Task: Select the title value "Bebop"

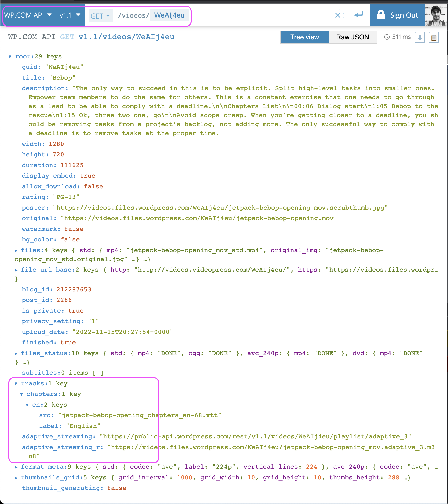Action: [x=62, y=78]
